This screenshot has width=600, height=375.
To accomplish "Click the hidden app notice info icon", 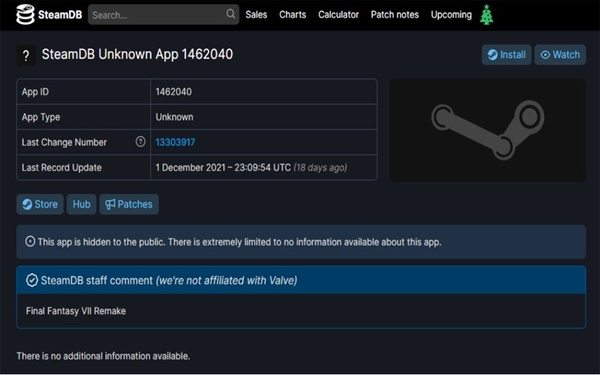I will click(30, 241).
